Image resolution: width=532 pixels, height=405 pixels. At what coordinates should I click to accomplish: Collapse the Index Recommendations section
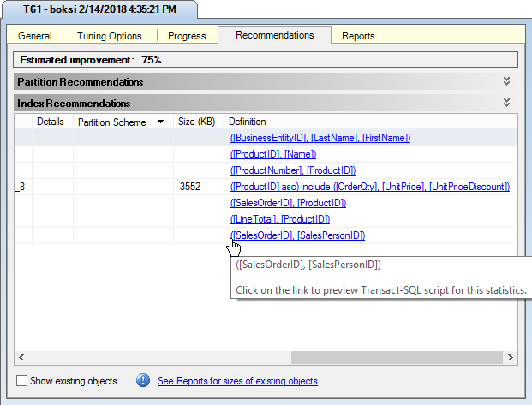coord(506,103)
